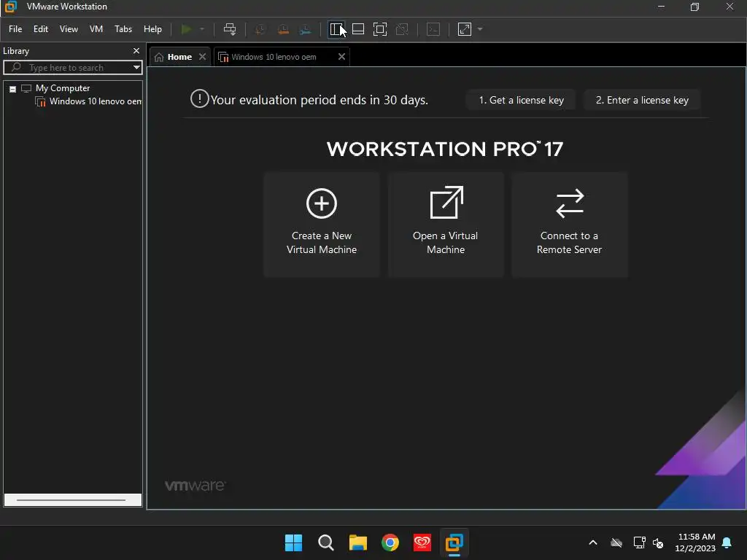Open taskbar Search

(x=326, y=542)
